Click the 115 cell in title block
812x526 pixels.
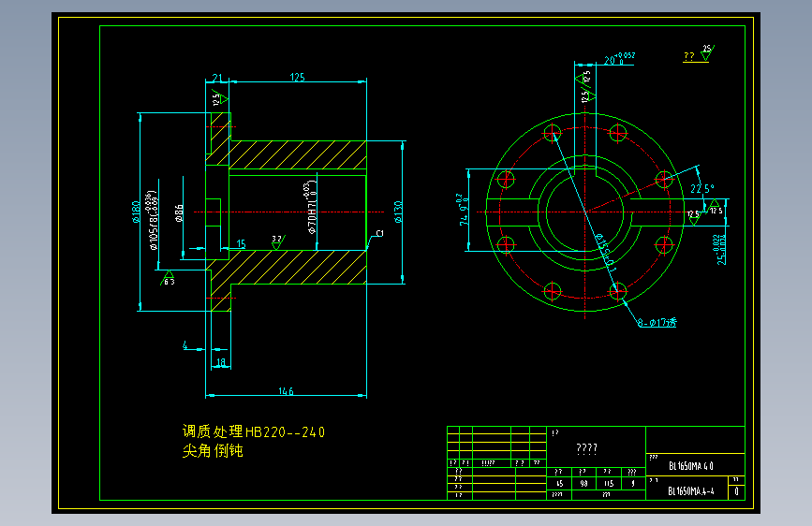point(609,484)
